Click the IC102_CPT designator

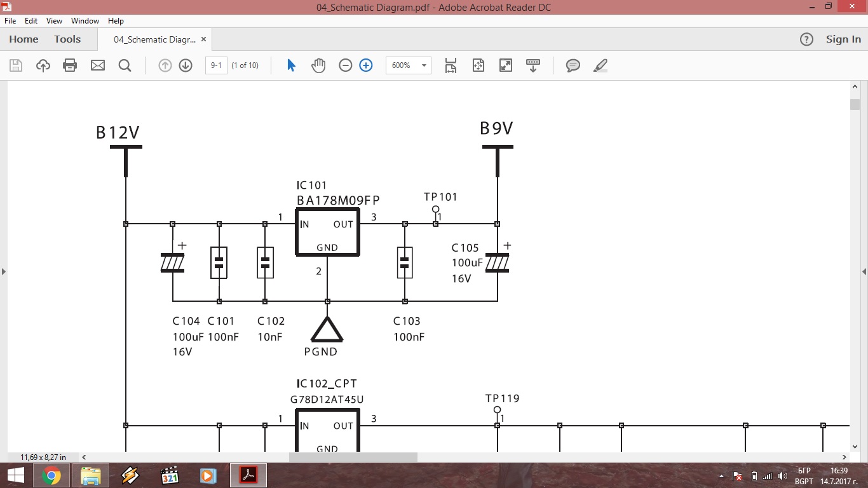327,384
